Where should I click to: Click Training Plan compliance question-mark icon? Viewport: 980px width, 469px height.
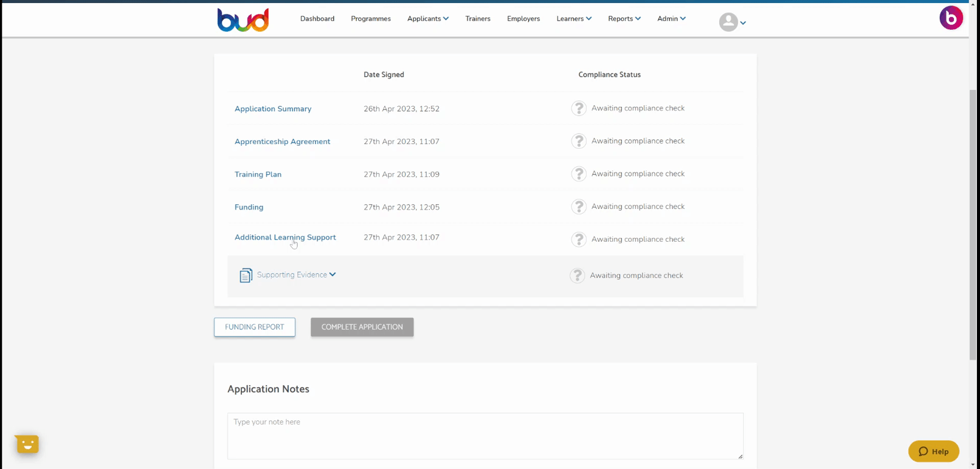coord(579,174)
